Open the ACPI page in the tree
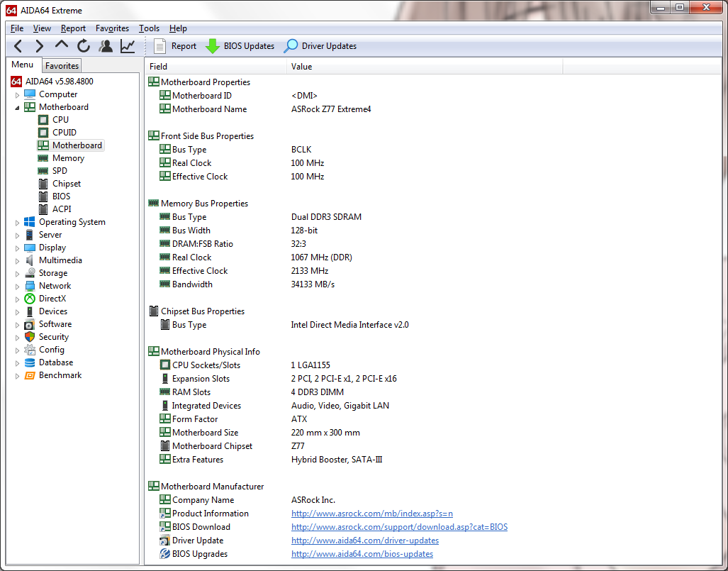This screenshot has height=571, width=728. (62, 209)
